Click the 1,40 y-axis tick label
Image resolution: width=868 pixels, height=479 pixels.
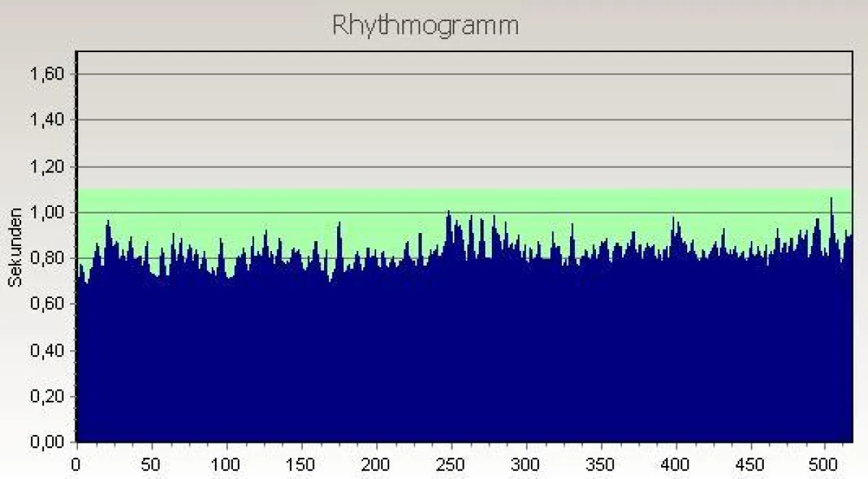click(x=48, y=119)
